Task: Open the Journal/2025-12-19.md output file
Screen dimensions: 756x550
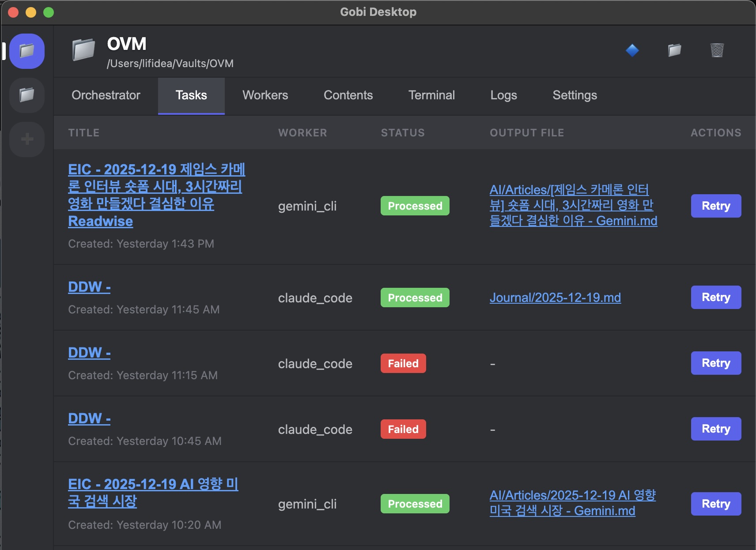Action: [555, 298]
